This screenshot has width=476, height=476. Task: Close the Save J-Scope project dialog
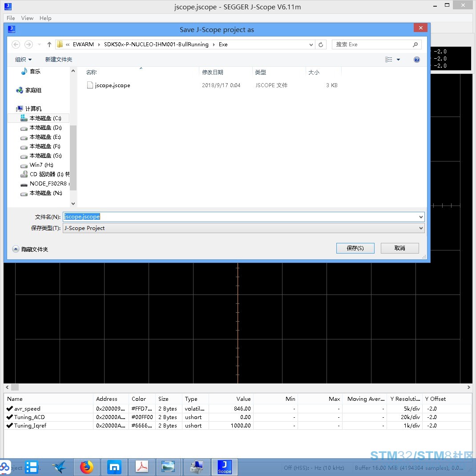point(421,28)
